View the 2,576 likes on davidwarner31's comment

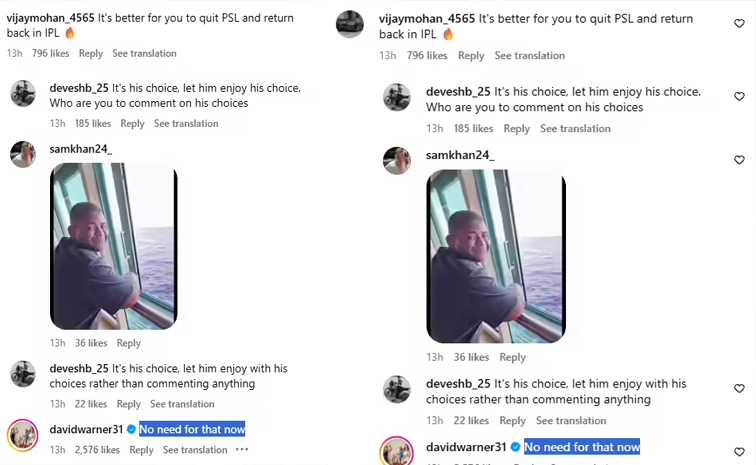[x=97, y=450]
